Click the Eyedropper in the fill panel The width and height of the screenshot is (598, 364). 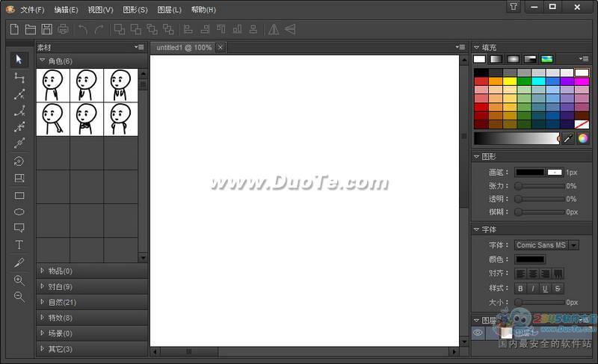pyautogui.click(x=568, y=138)
